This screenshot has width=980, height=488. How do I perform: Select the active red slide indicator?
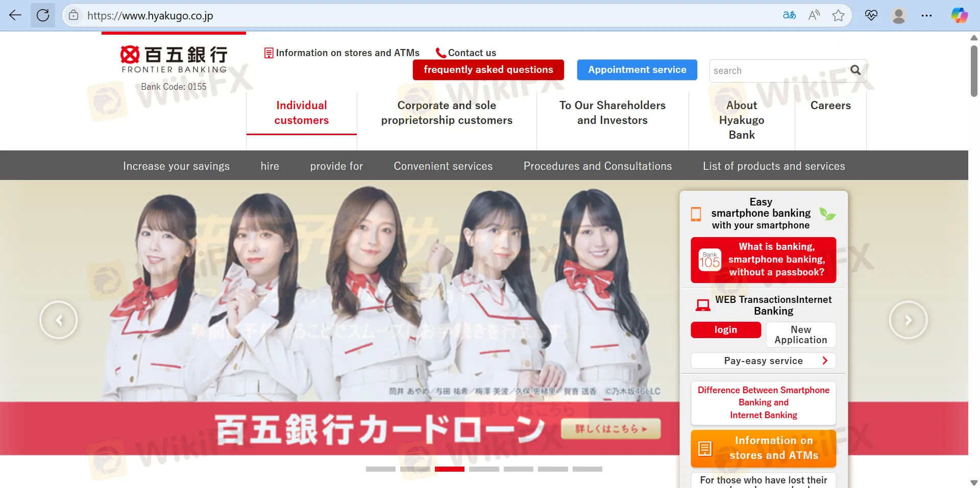tap(450, 469)
